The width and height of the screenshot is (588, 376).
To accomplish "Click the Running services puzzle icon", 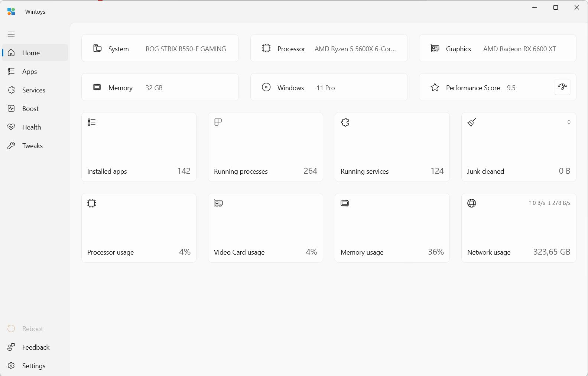I will pyautogui.click(x=345, y=122).
